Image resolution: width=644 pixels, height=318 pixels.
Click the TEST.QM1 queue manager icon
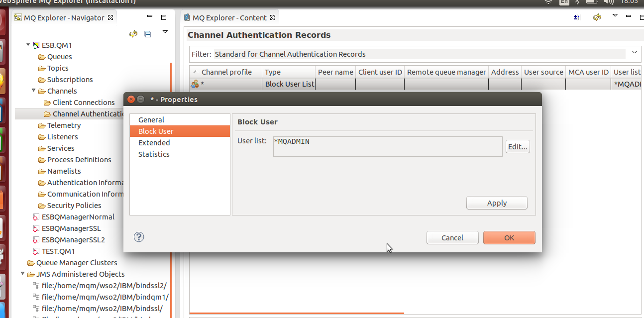click(x=36, y=251)
